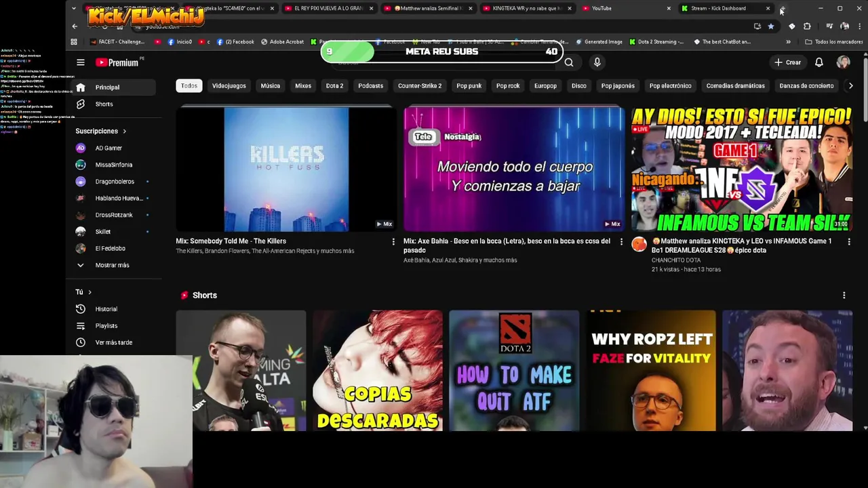
Task: Open Principal in the sidebar
Action: [x=113, y=87]
